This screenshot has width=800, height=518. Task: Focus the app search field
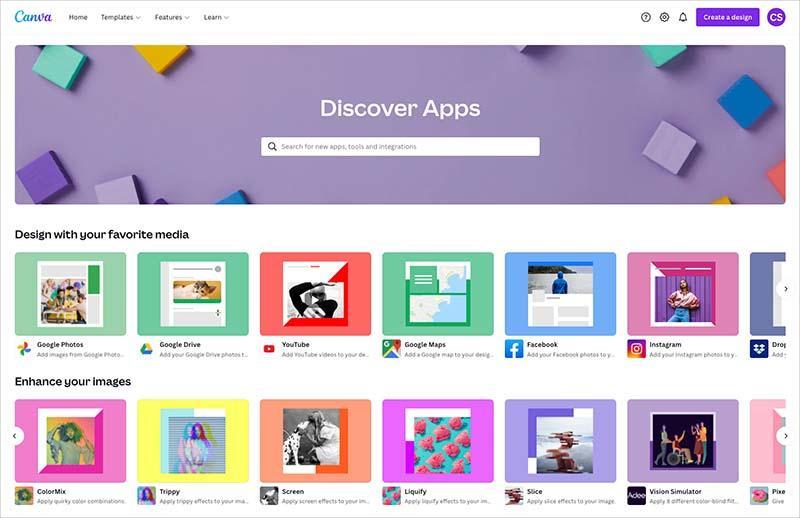[401, 146]
